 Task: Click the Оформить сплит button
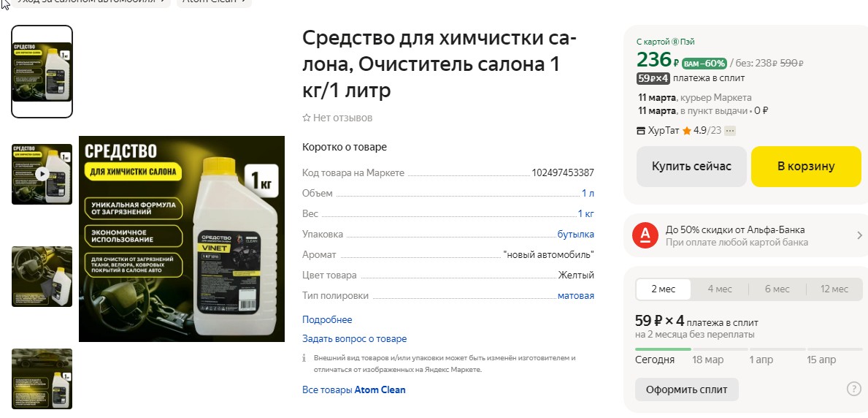coord(686,389)
